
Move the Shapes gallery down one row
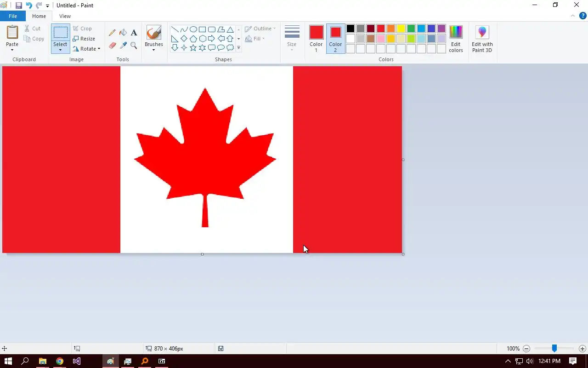238,39
